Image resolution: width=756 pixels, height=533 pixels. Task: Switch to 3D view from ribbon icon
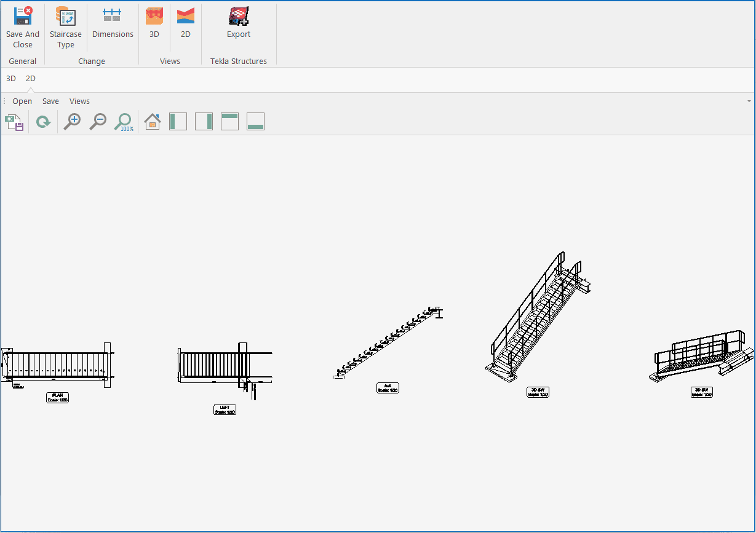[154, 23]
